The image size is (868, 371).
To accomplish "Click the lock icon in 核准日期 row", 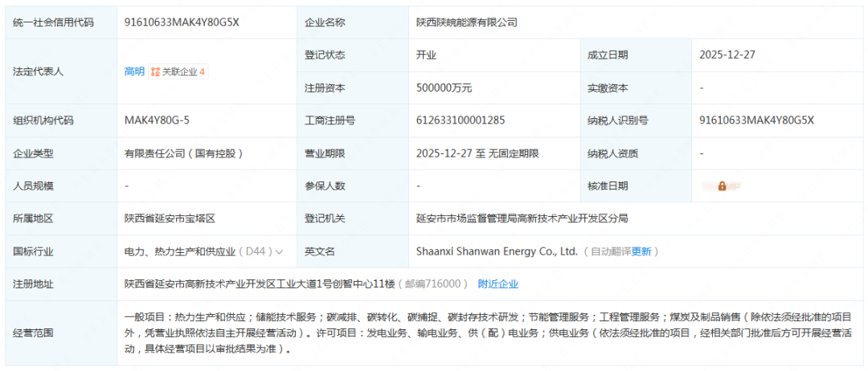I will pos(722,186).
